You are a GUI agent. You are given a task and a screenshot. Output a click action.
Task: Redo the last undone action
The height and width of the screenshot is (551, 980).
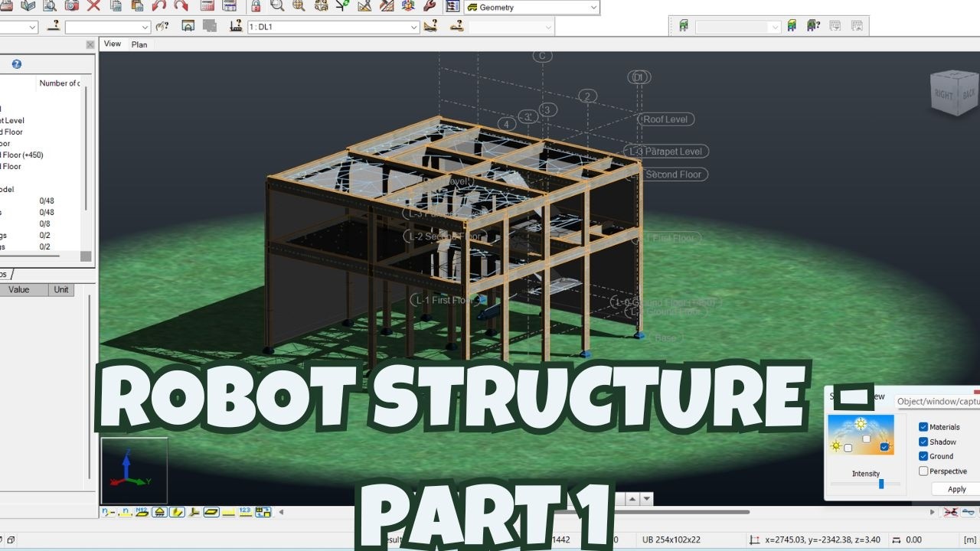pyautogui.click(x=181, y=6)
